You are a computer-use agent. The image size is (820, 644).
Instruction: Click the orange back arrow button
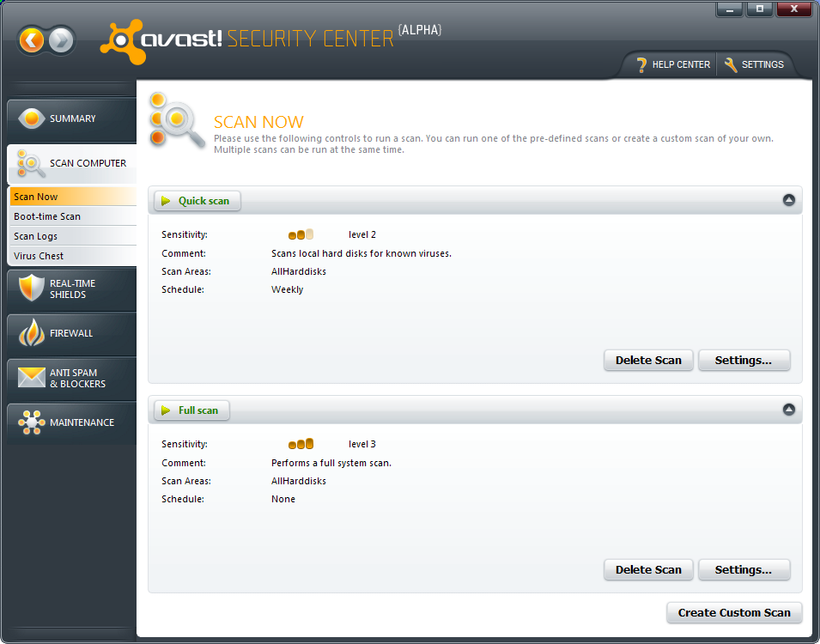coord(32,40)
